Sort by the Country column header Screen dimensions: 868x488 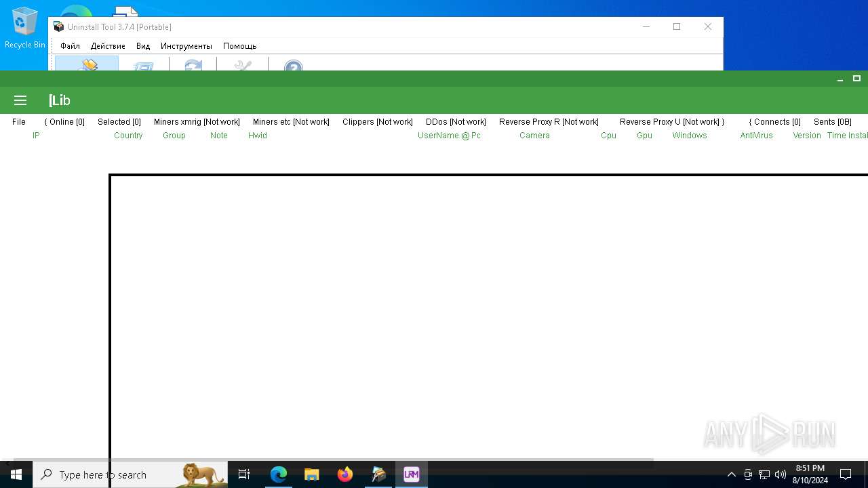(x=128, y=136)
